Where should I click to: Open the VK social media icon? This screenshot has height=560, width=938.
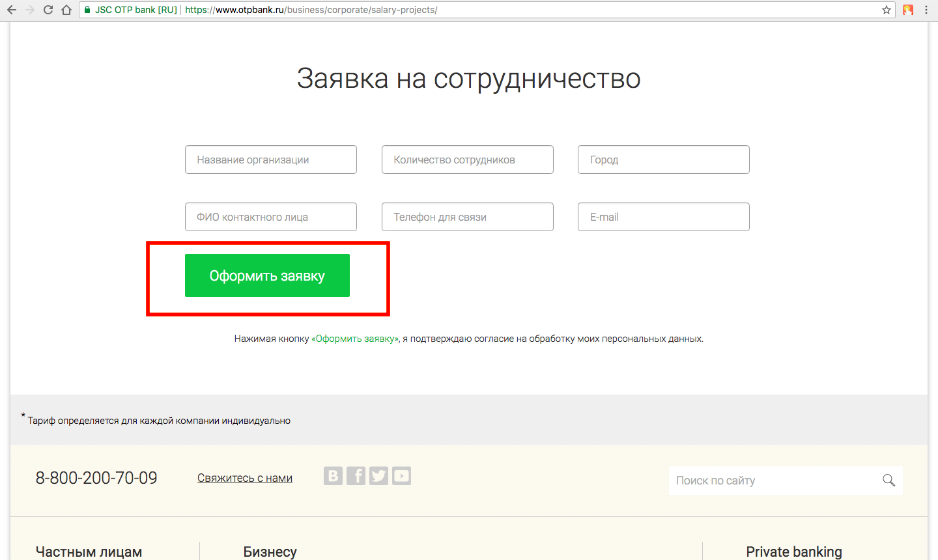pyautogui.click(x=333, y=476)
